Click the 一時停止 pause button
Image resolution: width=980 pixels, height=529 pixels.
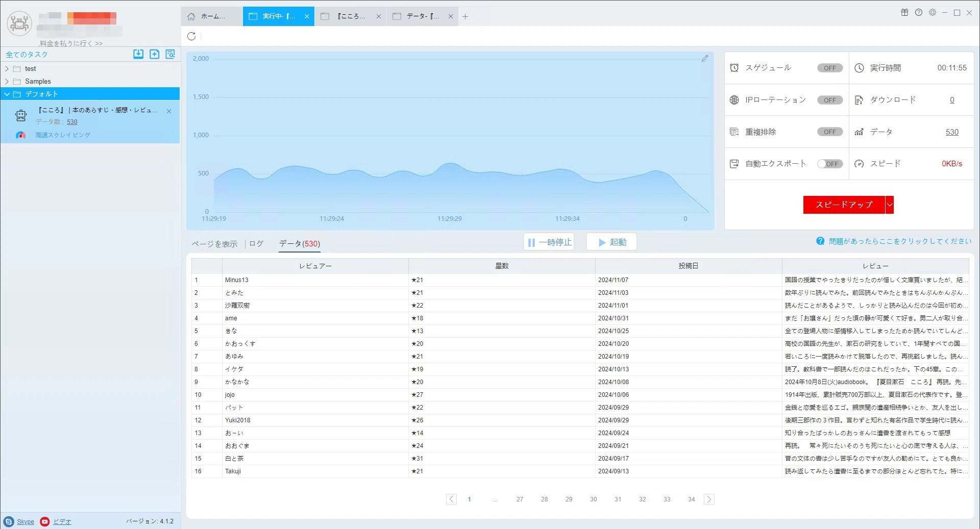pos(549,242)
